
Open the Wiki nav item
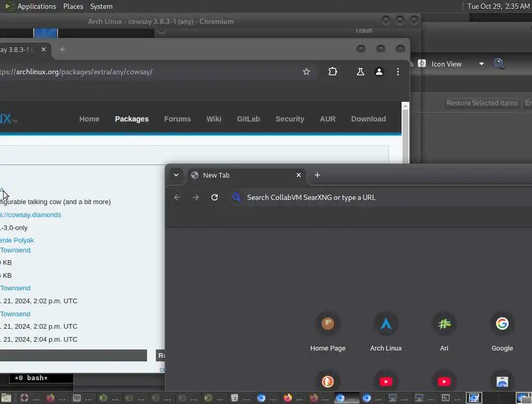[214, 119]
